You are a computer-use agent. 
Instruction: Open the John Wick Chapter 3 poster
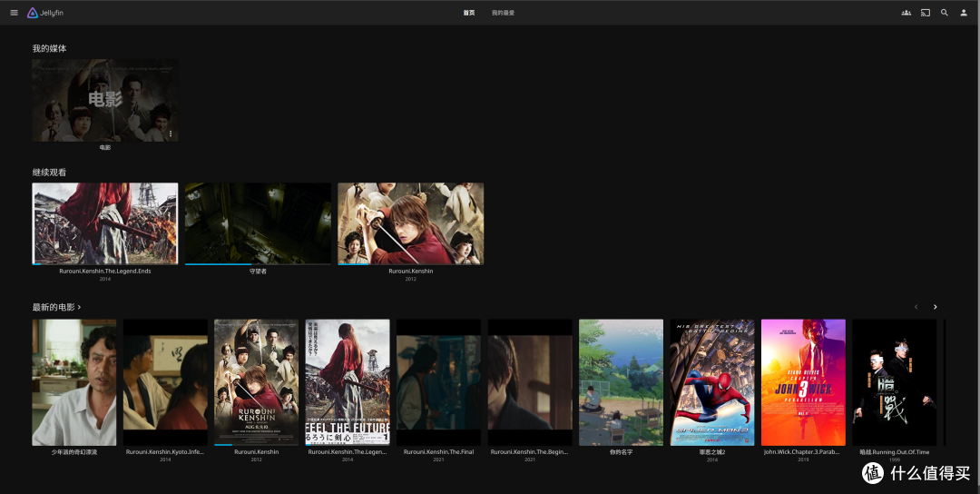point(803,381)
